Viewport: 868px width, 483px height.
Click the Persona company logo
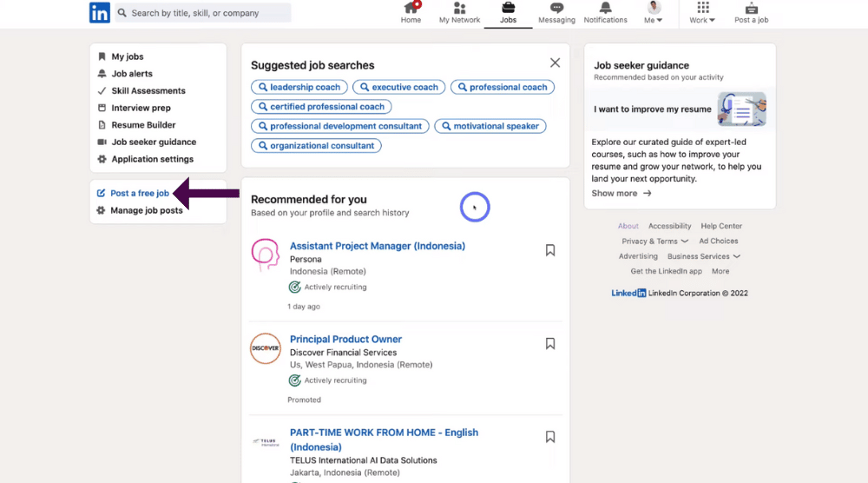(x=265, y=255)
